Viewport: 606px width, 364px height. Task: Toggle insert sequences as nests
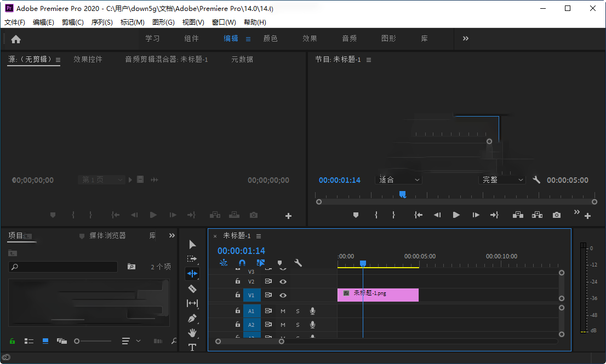click(224, 263)
